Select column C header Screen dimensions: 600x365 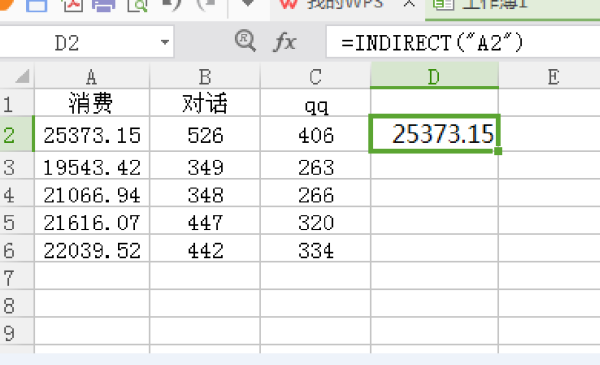point(315,77)
